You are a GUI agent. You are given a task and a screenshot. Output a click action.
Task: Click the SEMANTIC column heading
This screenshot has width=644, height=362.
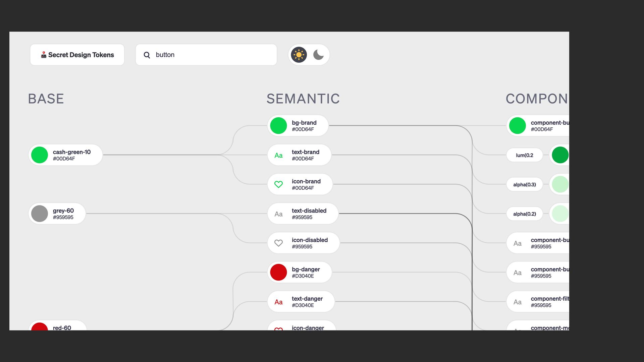pyautogui.click(x=303, y=99)
